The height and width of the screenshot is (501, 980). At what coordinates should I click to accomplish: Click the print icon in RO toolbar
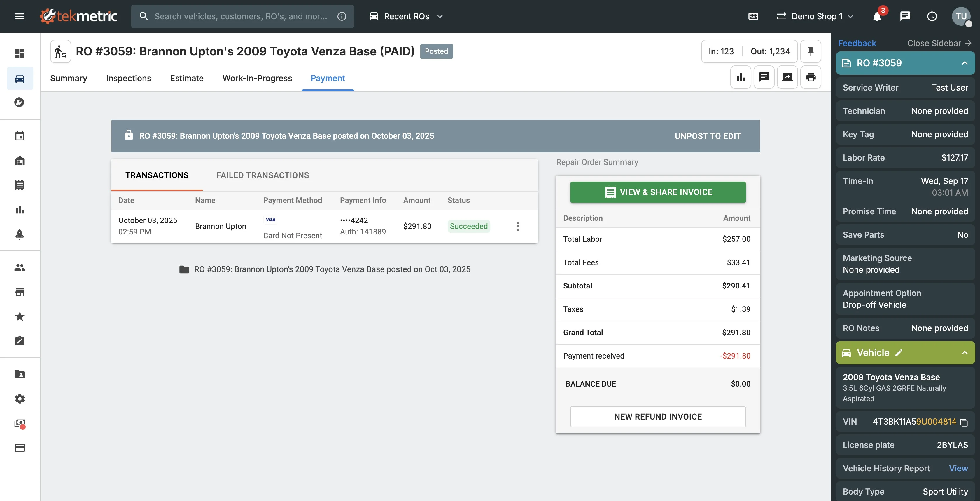coord(810,77)
